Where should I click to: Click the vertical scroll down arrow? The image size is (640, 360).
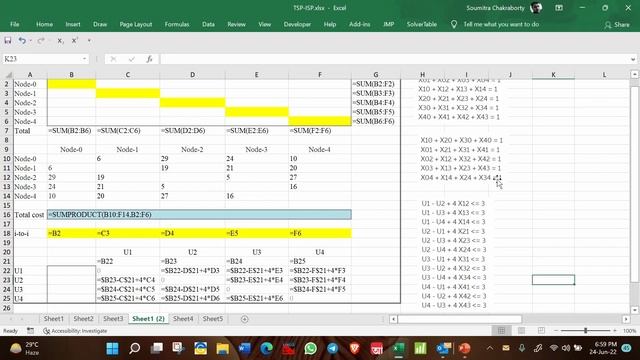click(x=634, y=310)
